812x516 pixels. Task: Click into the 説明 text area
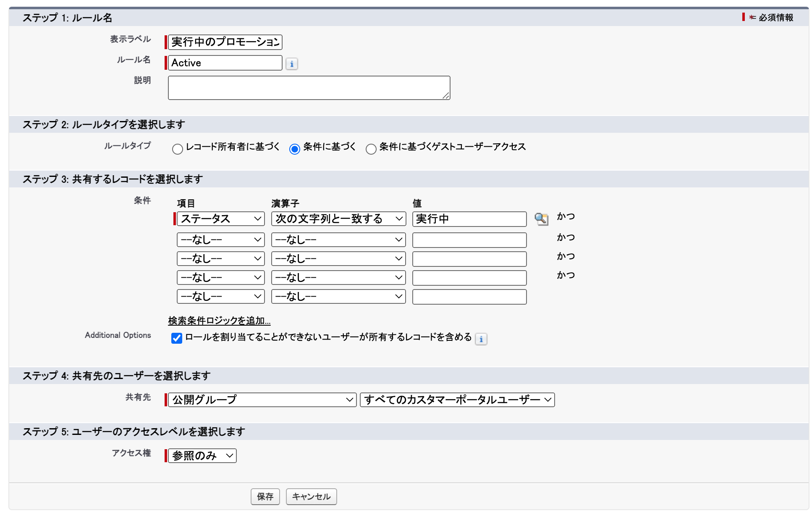[309, 88]
